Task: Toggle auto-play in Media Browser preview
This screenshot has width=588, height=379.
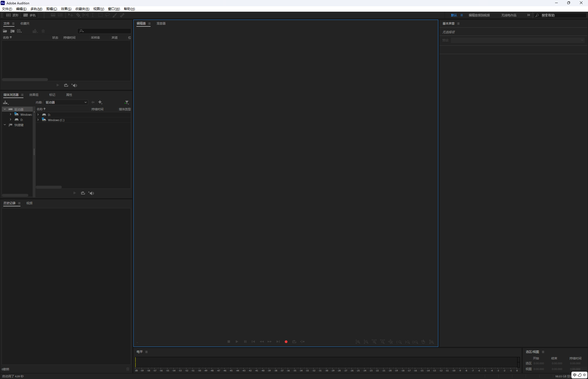Action: tap(91, 193)
